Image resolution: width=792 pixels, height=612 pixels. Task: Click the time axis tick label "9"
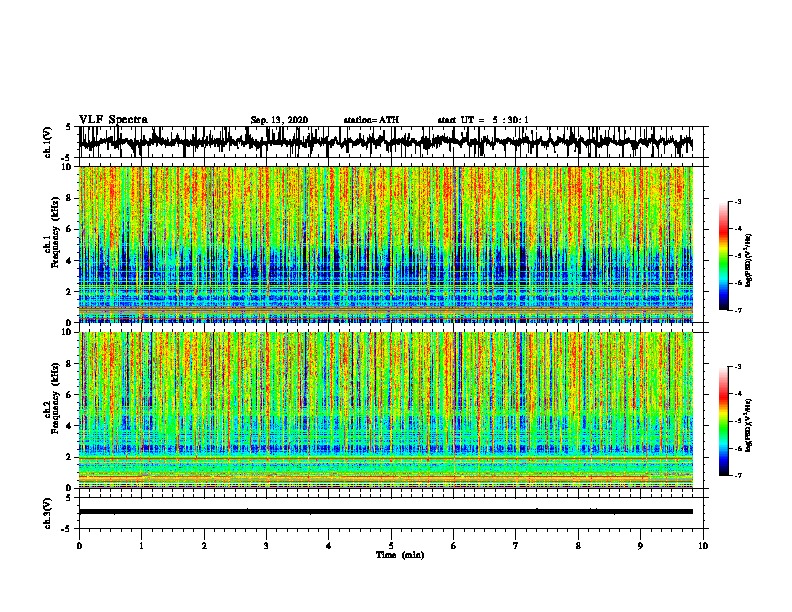[640, 546]
